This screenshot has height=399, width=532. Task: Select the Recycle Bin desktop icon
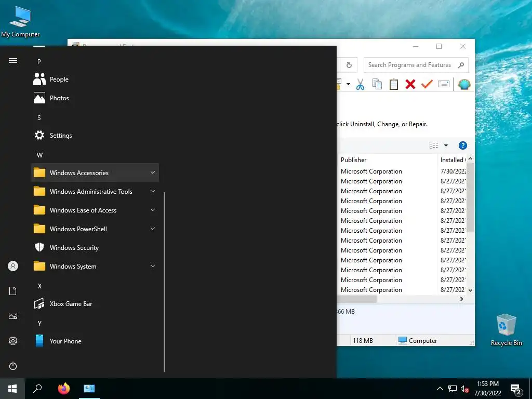tap(506, 329)
